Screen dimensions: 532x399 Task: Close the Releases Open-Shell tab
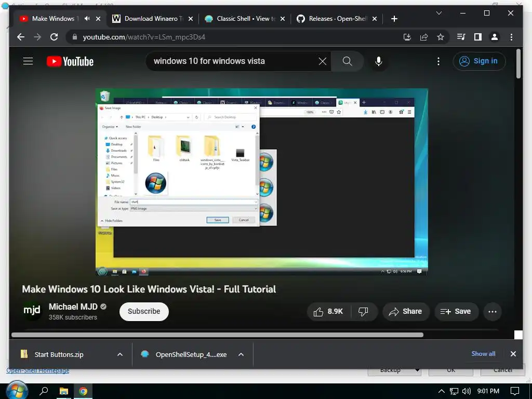click(375, 19)
